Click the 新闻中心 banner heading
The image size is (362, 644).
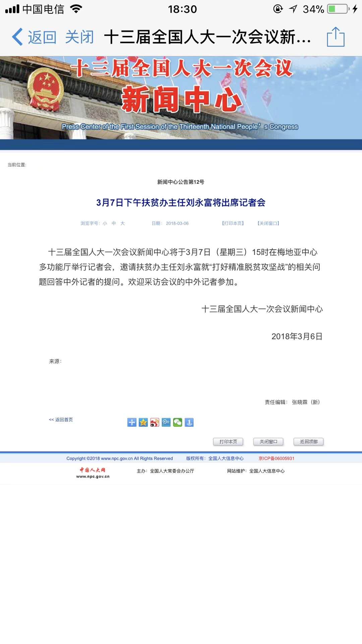pos(181,99)
